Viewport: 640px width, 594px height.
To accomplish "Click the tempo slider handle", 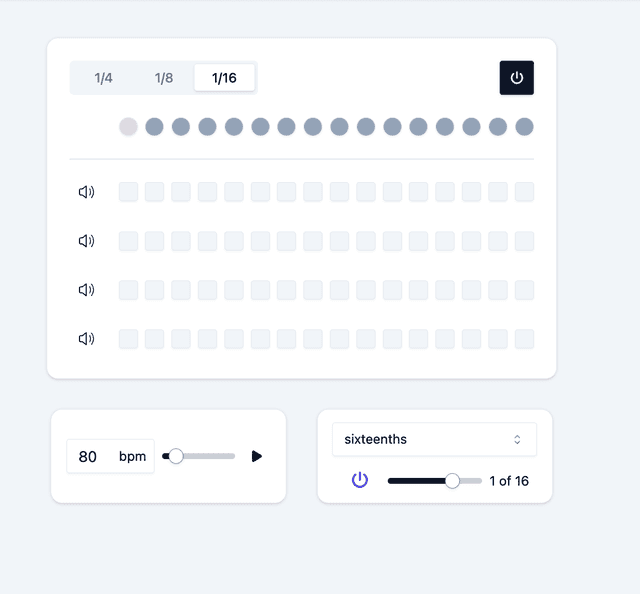I will coord(176,456).
